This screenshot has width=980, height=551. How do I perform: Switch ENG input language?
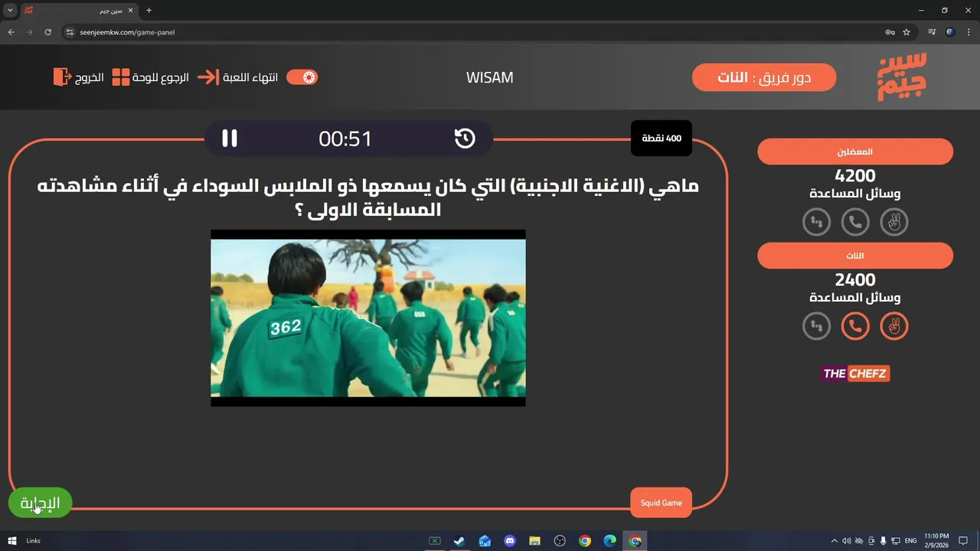click(x=910, y=541)
